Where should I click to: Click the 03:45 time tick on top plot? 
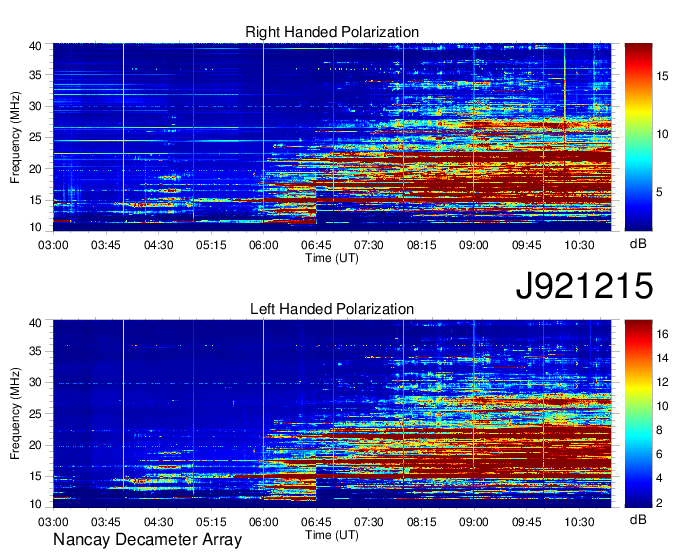coord(105,245)
